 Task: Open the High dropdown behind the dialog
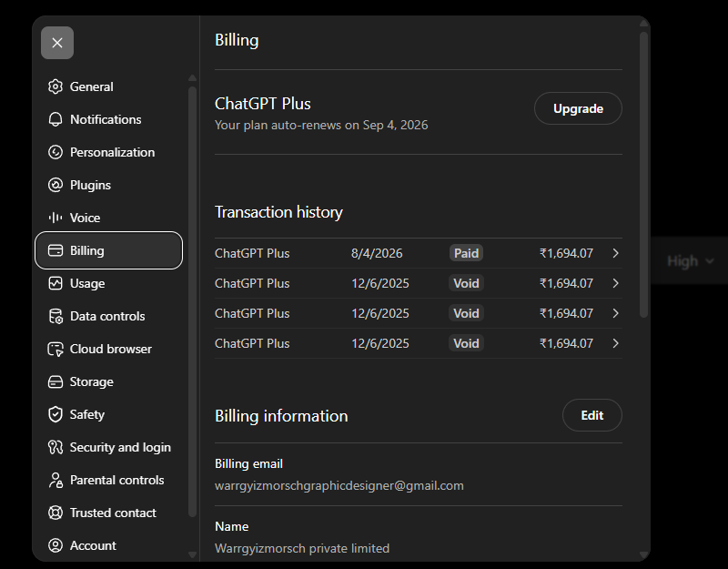tap(690, 261)
